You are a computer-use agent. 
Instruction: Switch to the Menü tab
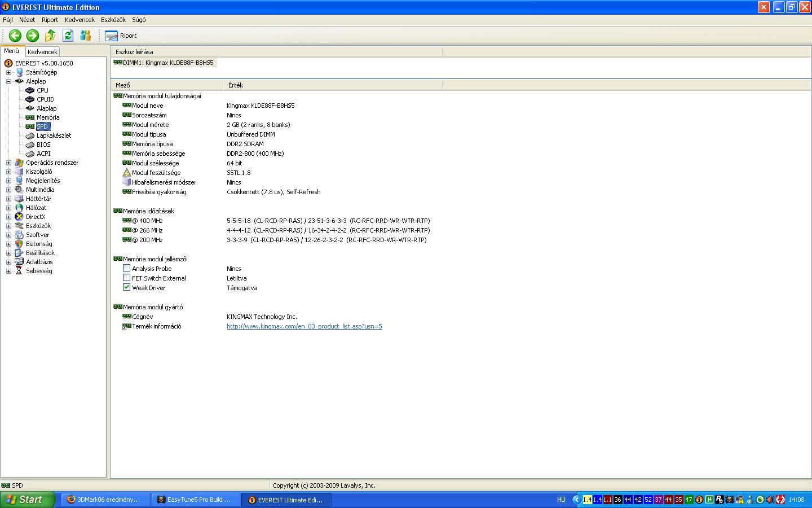click(12, 51)
